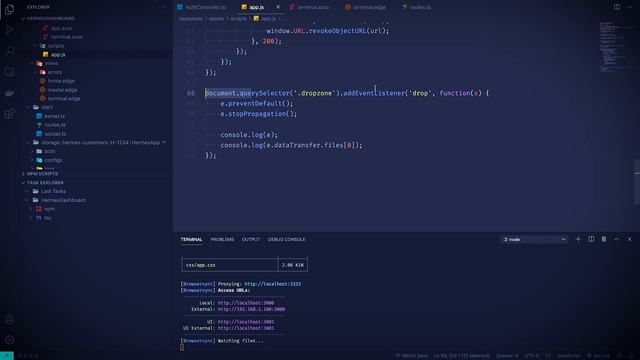
Task: Split the terminal pane
Action: [591, 239]
